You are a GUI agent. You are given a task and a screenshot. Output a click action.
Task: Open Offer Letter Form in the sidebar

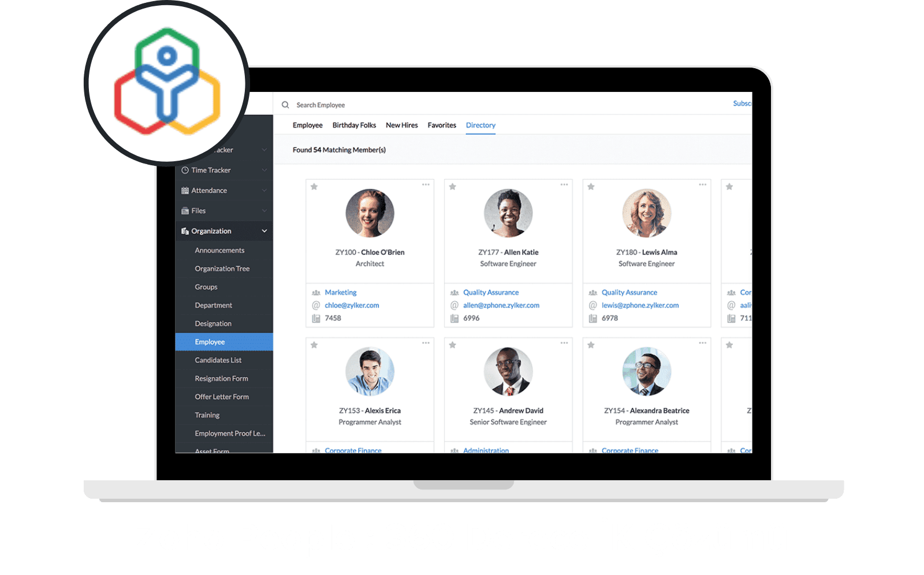tap(222, 397)
